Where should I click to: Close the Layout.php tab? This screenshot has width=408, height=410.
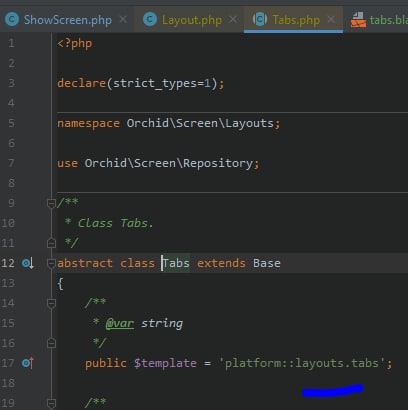(233, 19)
